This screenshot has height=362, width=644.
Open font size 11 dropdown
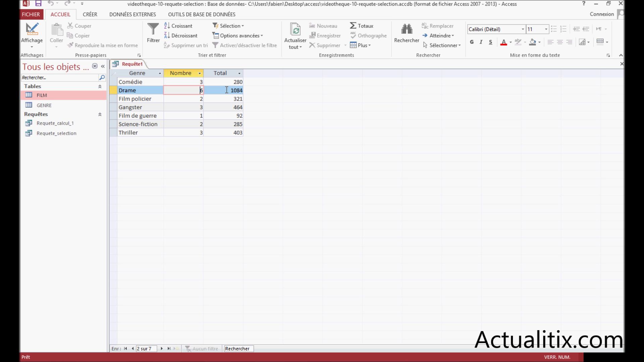click(x=546, y=29)
